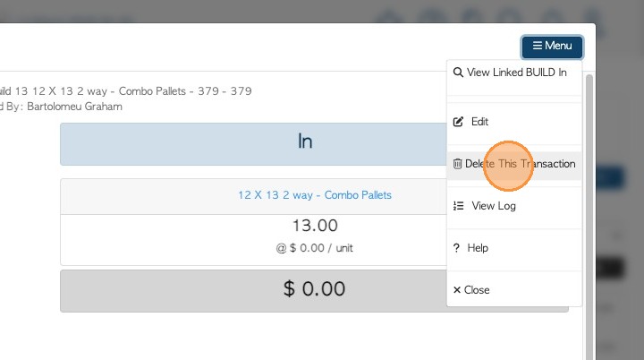
Task: Click the magnifier icon beside View Linked BUILD In
Action: [458, 73]
